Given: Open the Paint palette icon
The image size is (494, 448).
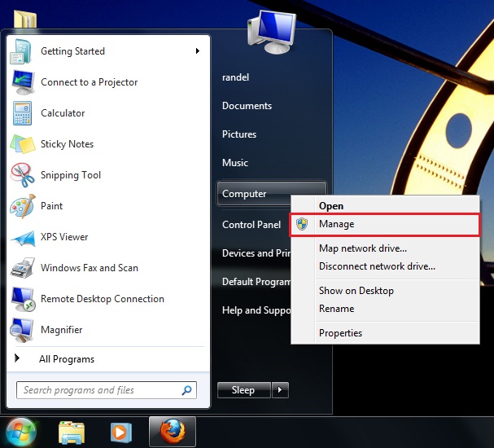Looking at the screenshot, I should pyautogui.click(x=22, y=206).
